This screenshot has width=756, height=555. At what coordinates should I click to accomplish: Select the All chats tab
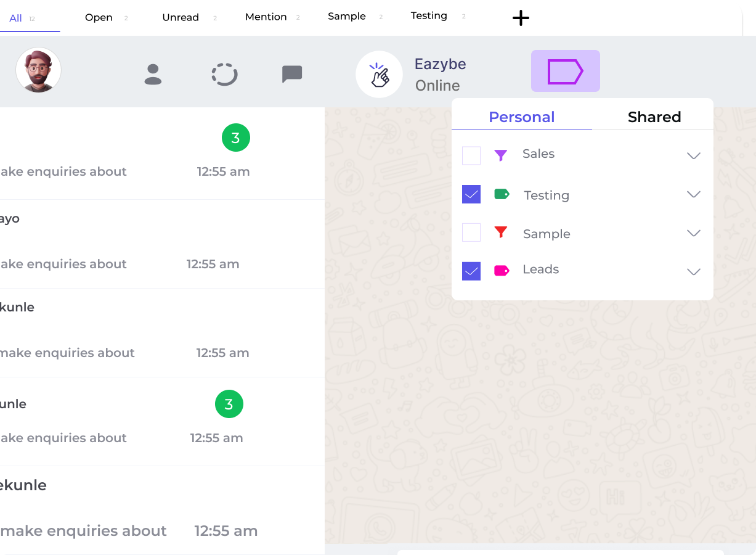pos(22,18)
